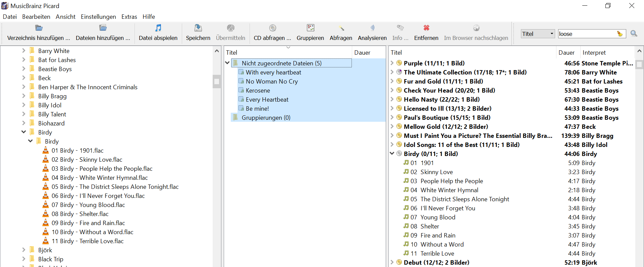The height and width of the screenshot is (267, 644).
Task: Click the disc icon of The Ultimate Collection
Action: [399, 72]
